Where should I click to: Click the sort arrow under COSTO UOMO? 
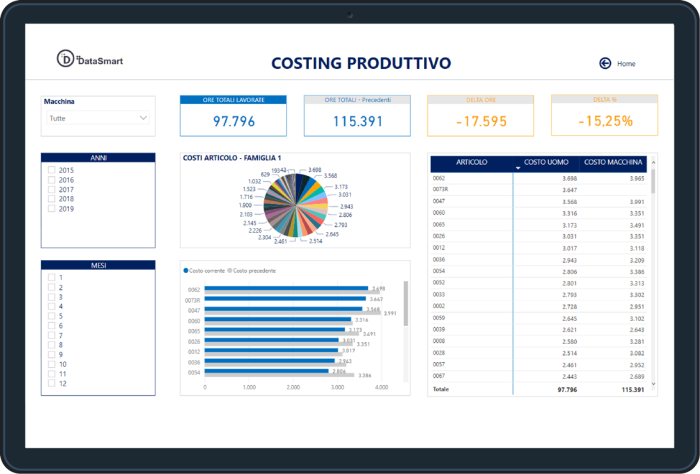518,169
